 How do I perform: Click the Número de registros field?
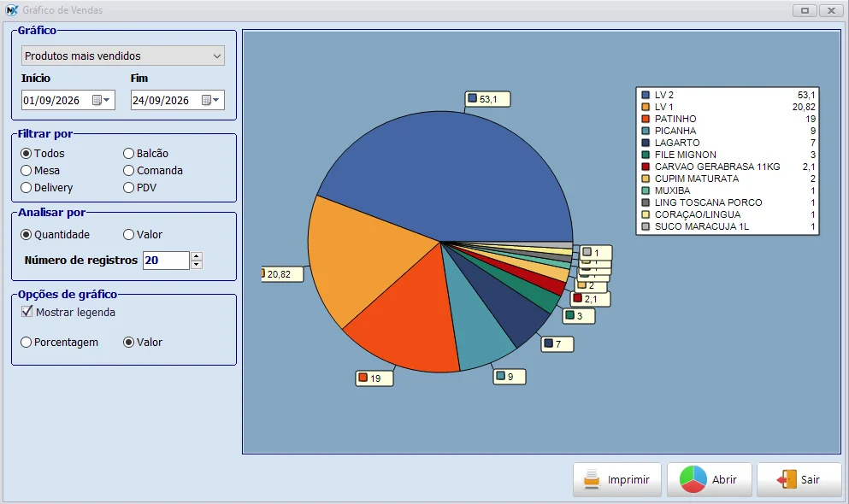pyautogui.click(x=166, y=260)
